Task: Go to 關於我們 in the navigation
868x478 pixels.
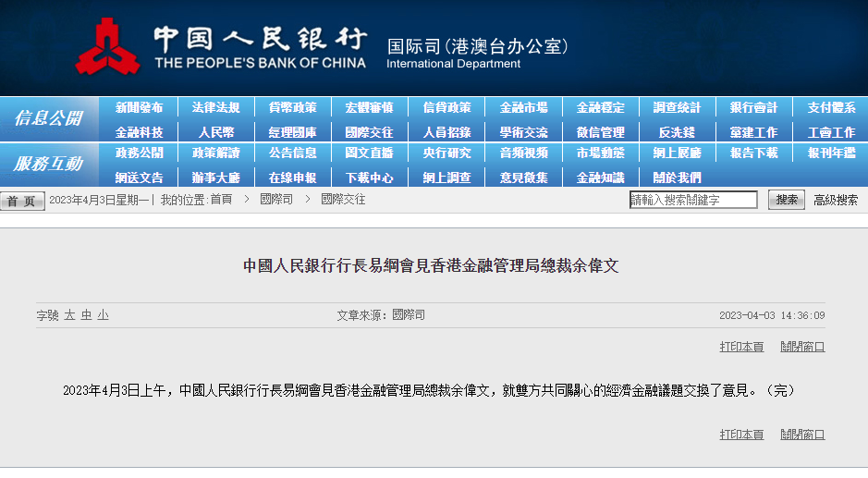Action: (x=677, y=177)
